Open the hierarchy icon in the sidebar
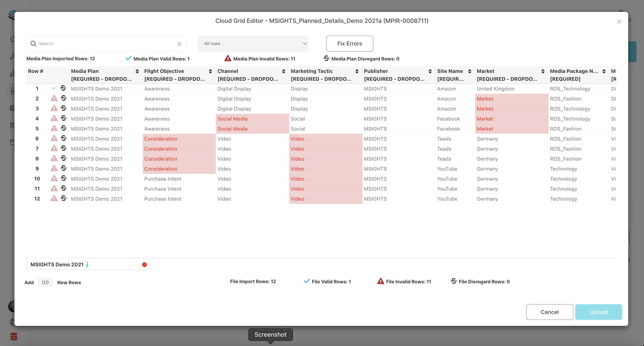644x346 pixels. [x=13, y=73]
